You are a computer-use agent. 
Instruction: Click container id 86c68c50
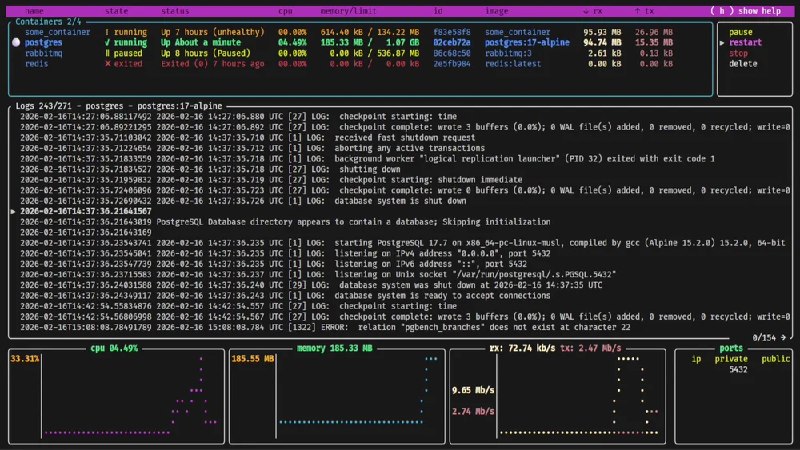452,53
